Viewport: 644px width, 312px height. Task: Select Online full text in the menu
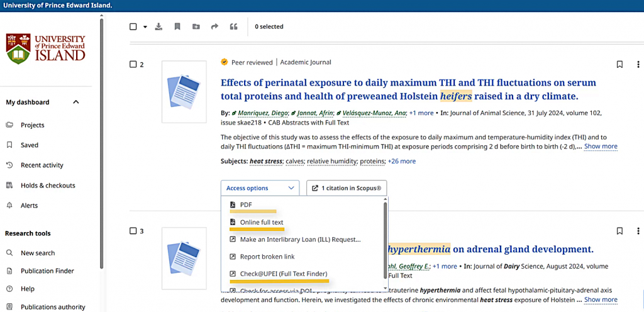(261, 222)
